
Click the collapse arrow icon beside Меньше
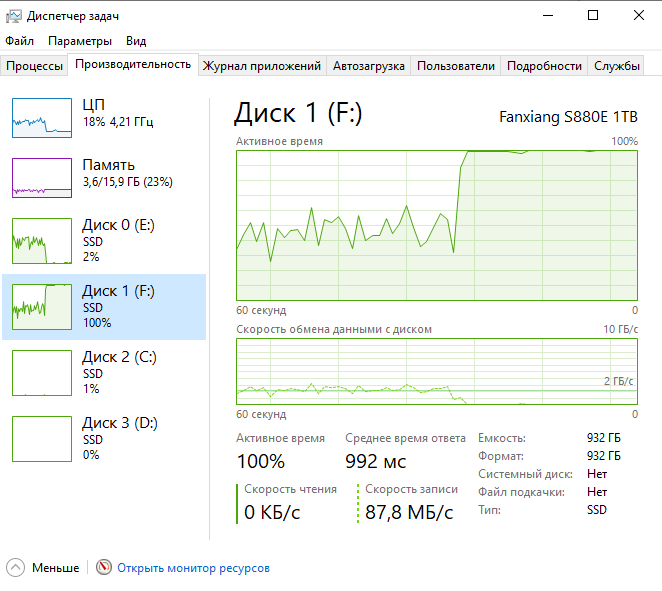15,567
